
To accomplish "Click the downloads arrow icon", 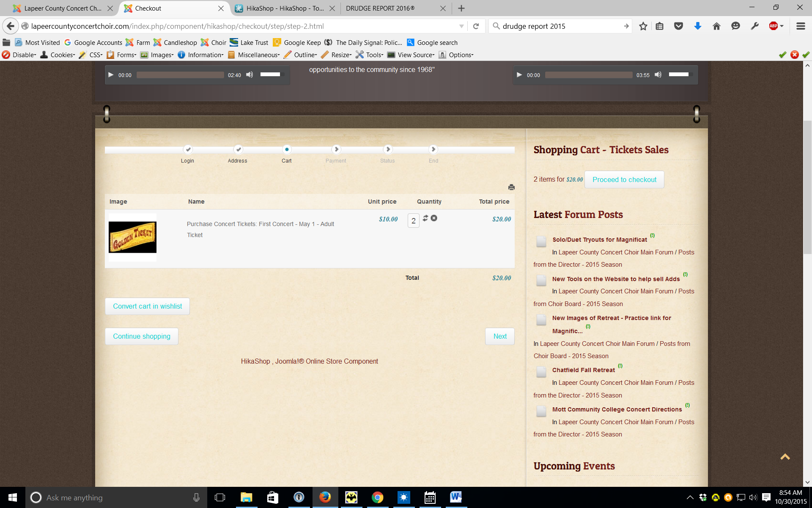I will click(x=697, y=26).
